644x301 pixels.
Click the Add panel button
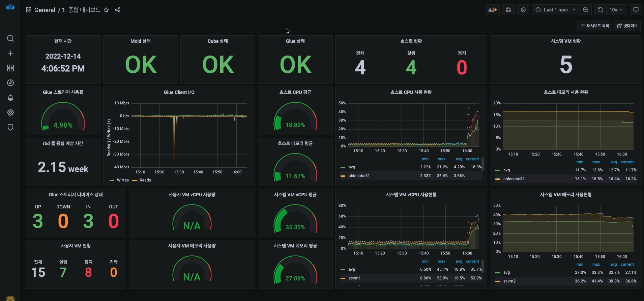click(x=493, y=10)
